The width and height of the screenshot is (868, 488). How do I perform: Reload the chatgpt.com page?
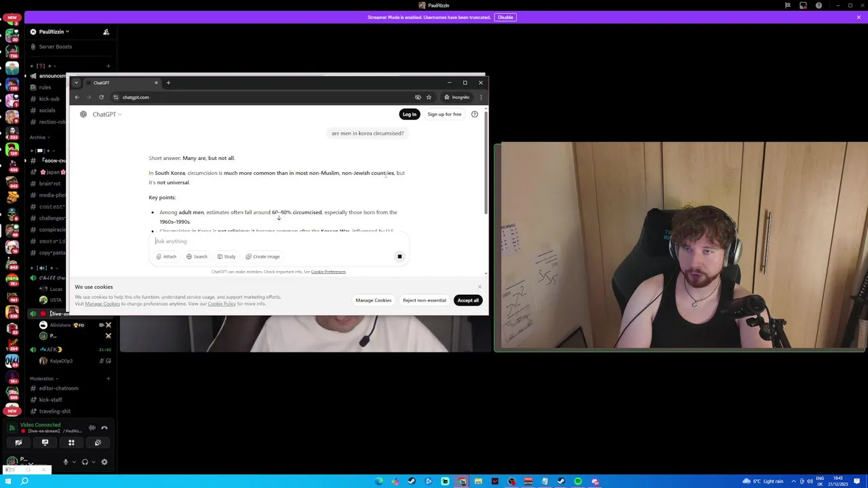[x=101, y=97]
